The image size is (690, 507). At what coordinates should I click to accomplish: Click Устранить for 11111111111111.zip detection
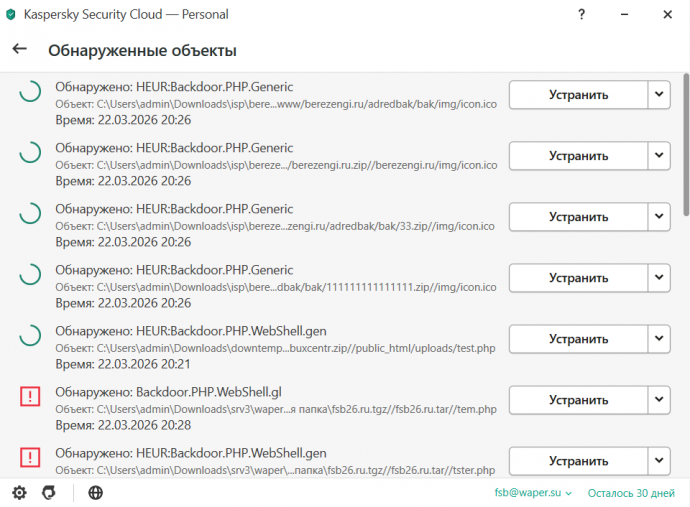(x=578, y=278)
